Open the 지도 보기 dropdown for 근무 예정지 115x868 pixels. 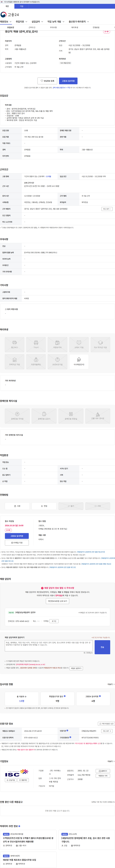pos(107,209)
